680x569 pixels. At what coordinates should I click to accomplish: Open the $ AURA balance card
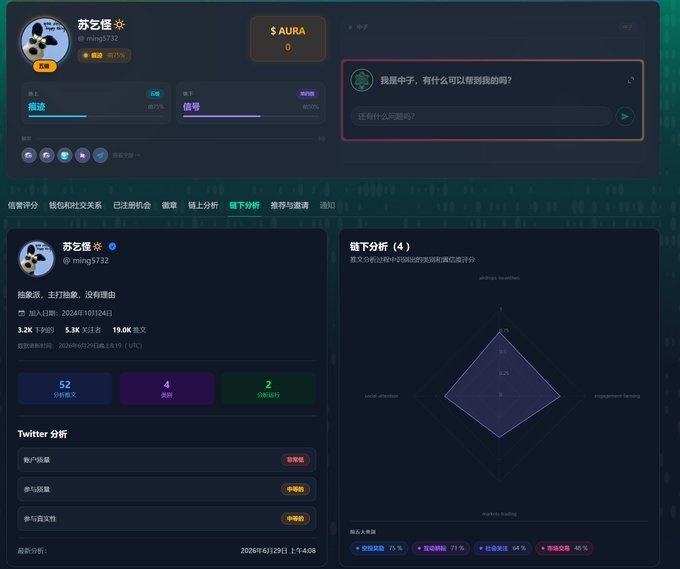point(288,39)
